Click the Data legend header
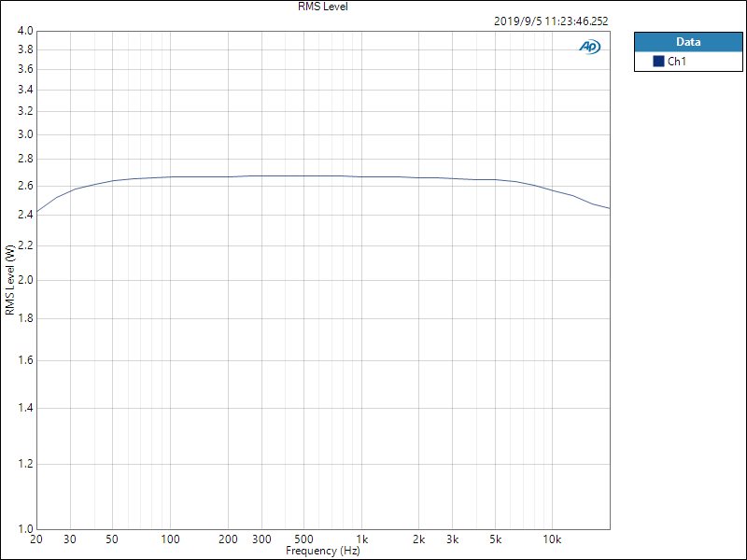The image size is (747, 560). tap(688, 42)
